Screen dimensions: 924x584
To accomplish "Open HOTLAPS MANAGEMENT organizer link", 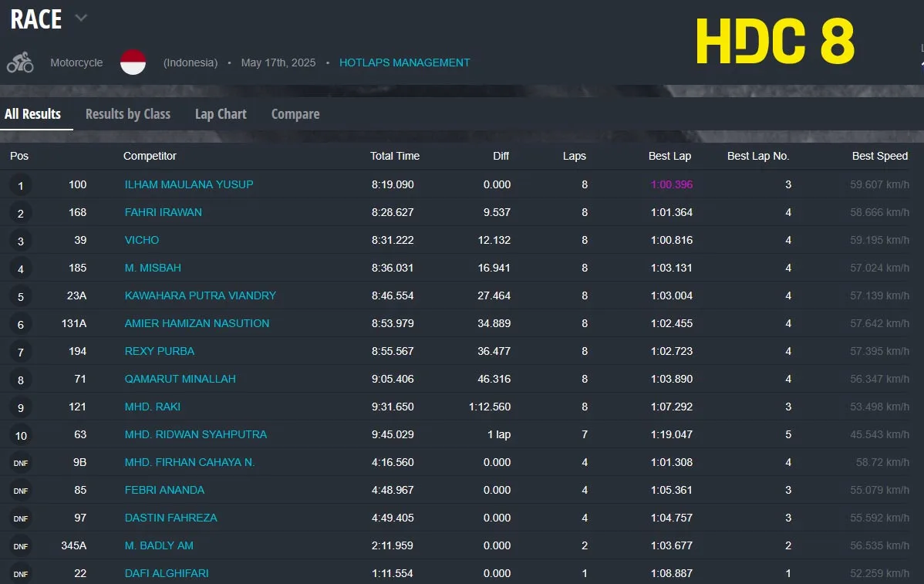I will 405,62.
